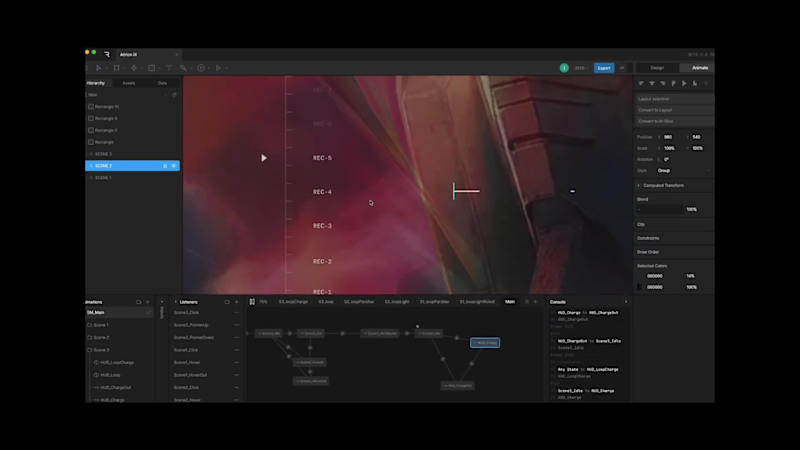
Task: Click the state machine graph layout icon
Action: pos(252,302)
